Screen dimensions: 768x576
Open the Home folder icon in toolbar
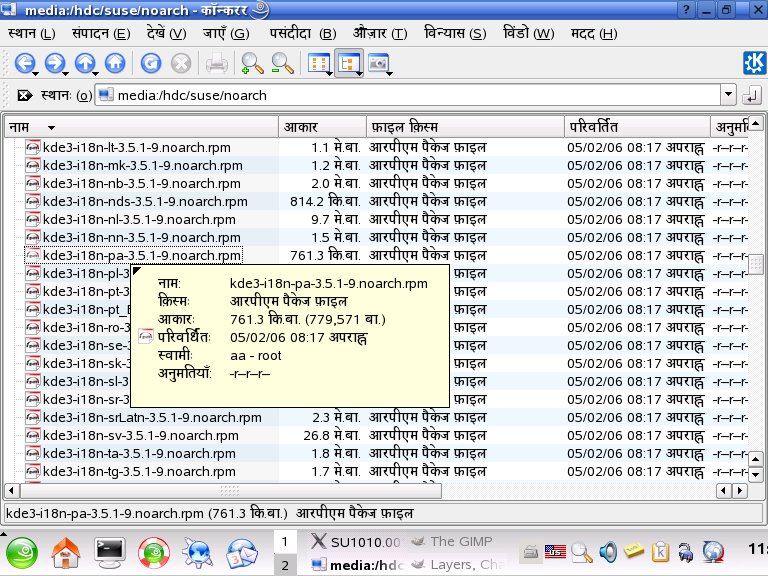coord(115,63)
